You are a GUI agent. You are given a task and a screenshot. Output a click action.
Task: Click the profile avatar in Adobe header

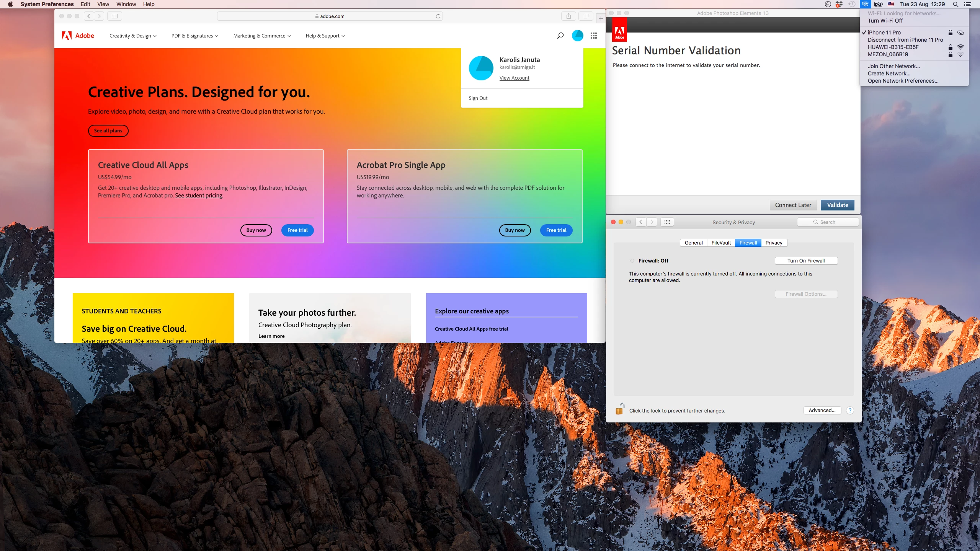click(x=577, y=36)
